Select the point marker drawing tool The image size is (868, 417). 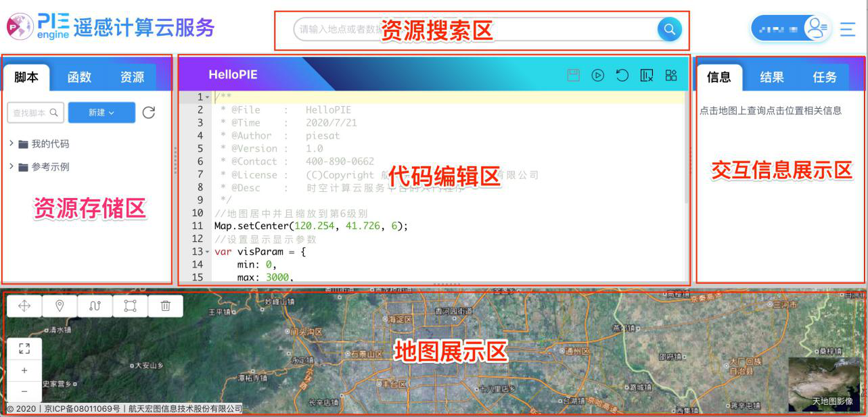coord(60,306)
